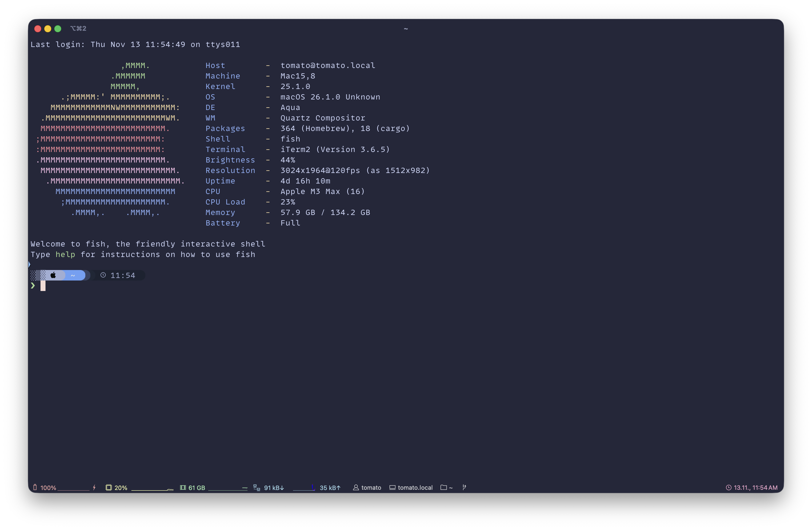Click the green prompt chevron

point(33,286)
